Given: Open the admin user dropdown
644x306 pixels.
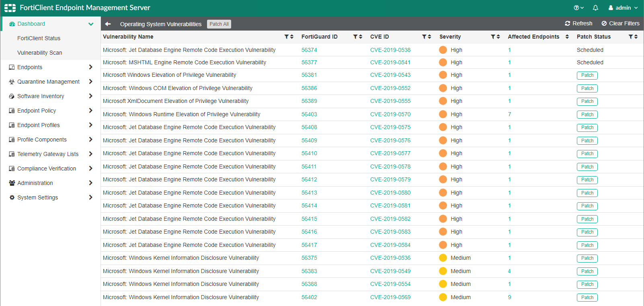Looking at the screenshot, I should coord(623,8).
